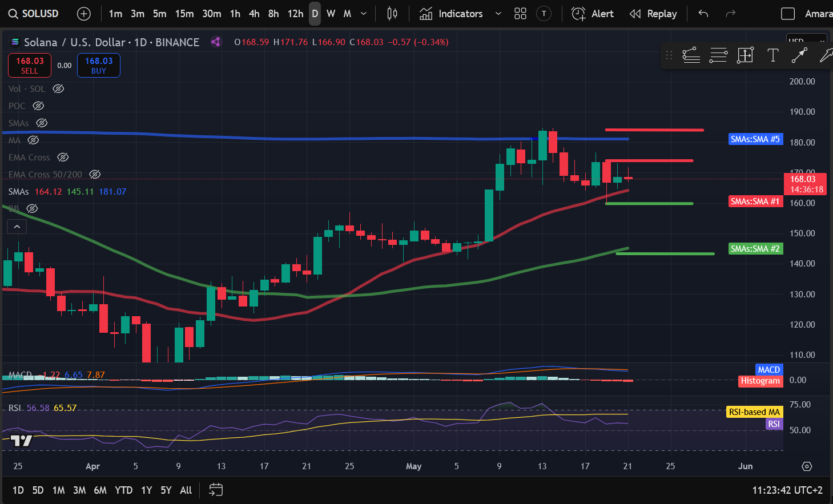This screenshot has height=504, width=833.
Task: Select the active SMAs legend showing 164.12
Action: (67, 192)
